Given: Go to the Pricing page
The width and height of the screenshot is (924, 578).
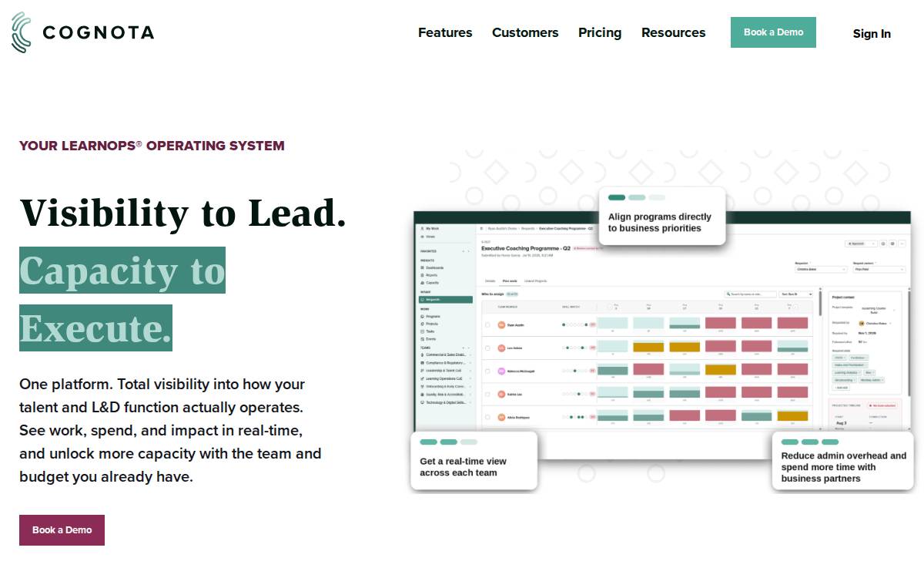Looking at the screenshot, I should [x=600, y=32].
